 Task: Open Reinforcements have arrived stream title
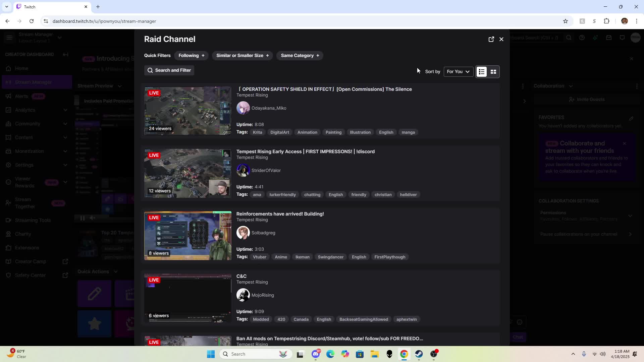click(x=280, y=214)
